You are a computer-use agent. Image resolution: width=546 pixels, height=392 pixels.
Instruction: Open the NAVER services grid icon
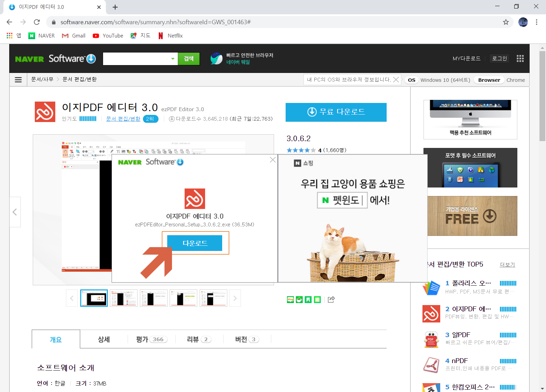pos(520,59)
